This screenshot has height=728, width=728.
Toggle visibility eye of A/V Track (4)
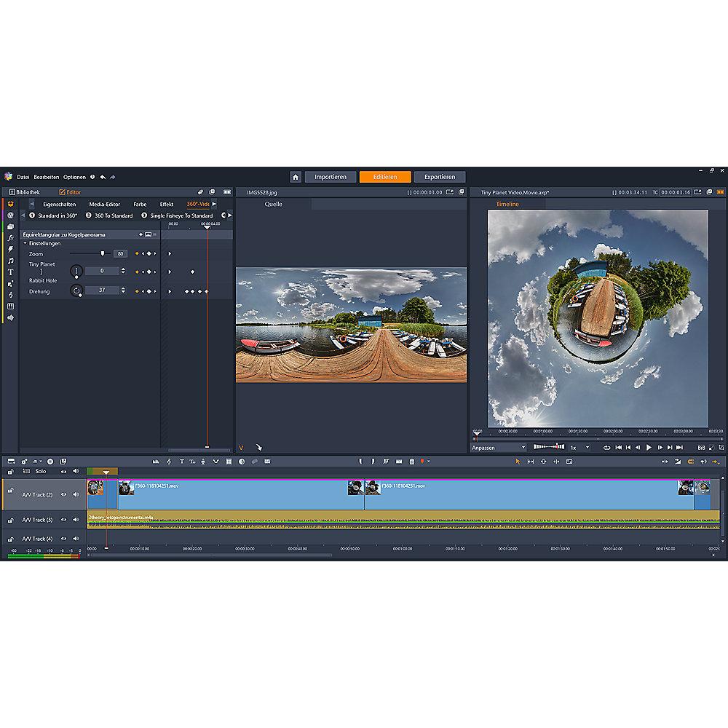63,539
